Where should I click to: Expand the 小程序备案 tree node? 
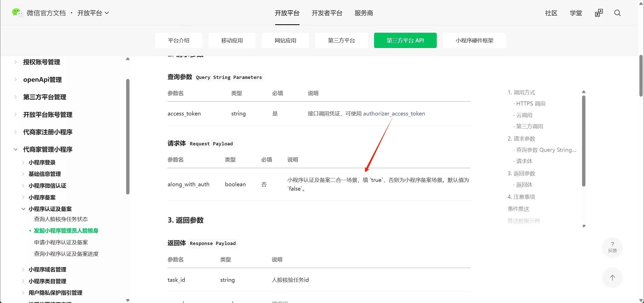point(23,197)
